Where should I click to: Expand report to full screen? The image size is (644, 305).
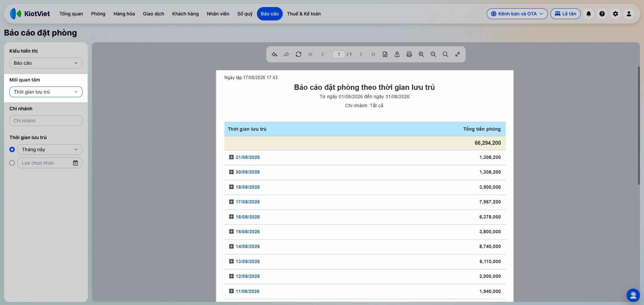point(458,54)
